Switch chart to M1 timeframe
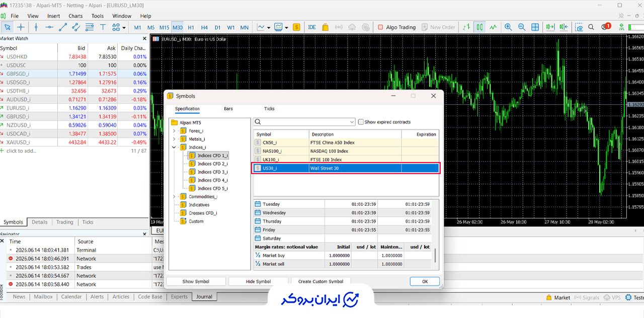Image resolution: width=644 pixels, height=318 pixels. tap(137, 27)
